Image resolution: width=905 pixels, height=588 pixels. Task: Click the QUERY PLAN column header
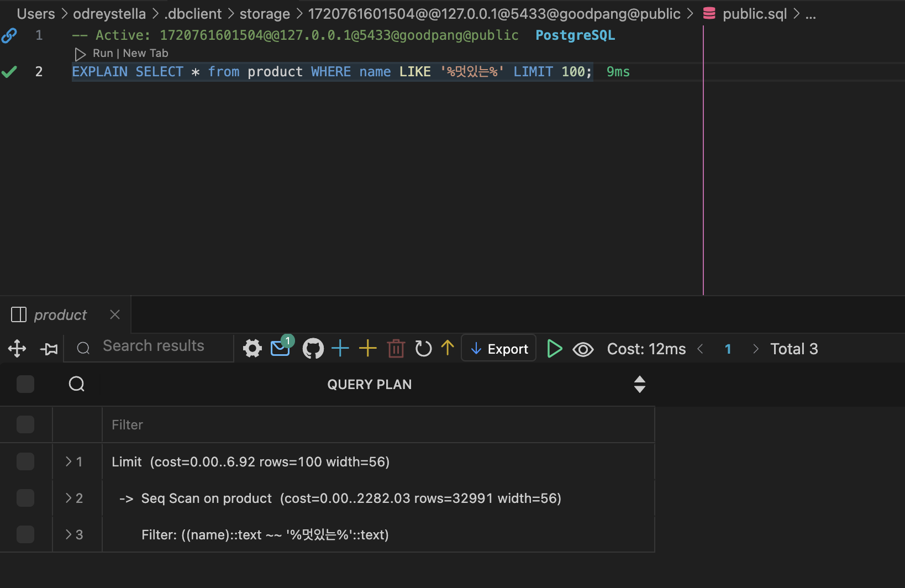coord(370,385)
